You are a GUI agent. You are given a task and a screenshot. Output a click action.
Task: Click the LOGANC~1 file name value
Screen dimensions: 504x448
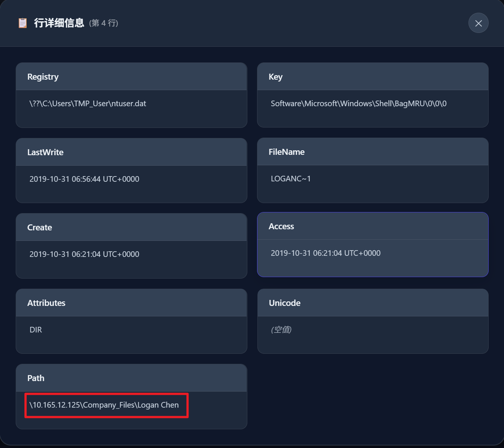point(291,179)
